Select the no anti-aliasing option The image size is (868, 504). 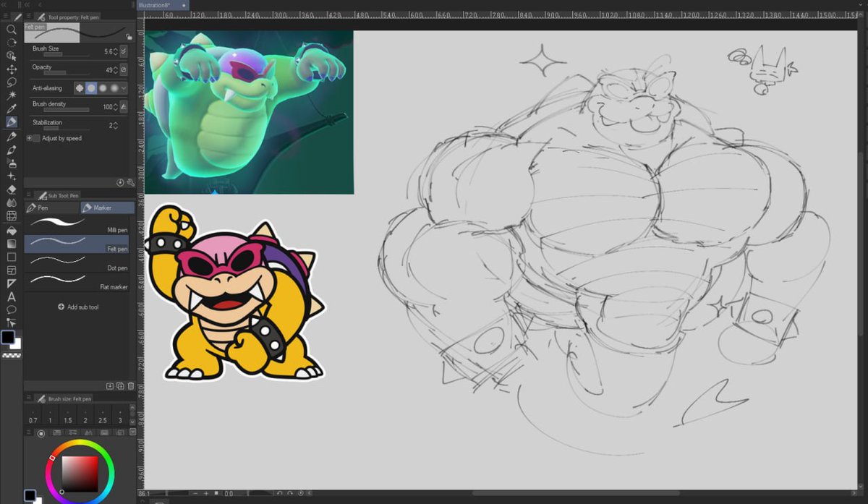click(x=80, y=88)
